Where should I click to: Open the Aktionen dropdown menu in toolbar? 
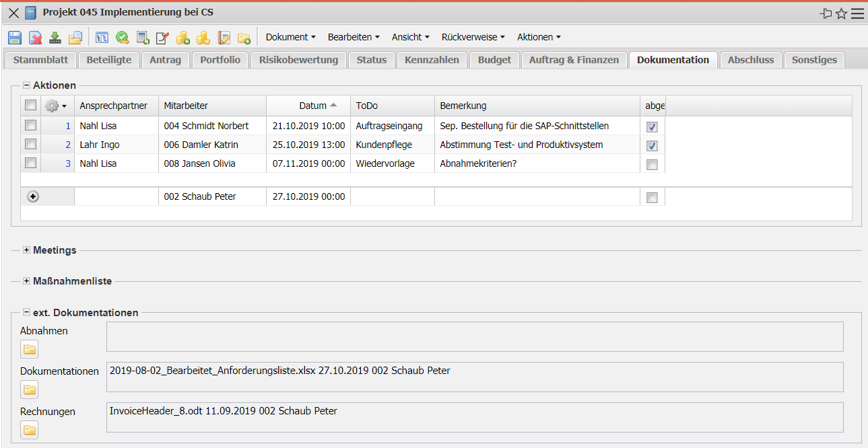(539, 37)
